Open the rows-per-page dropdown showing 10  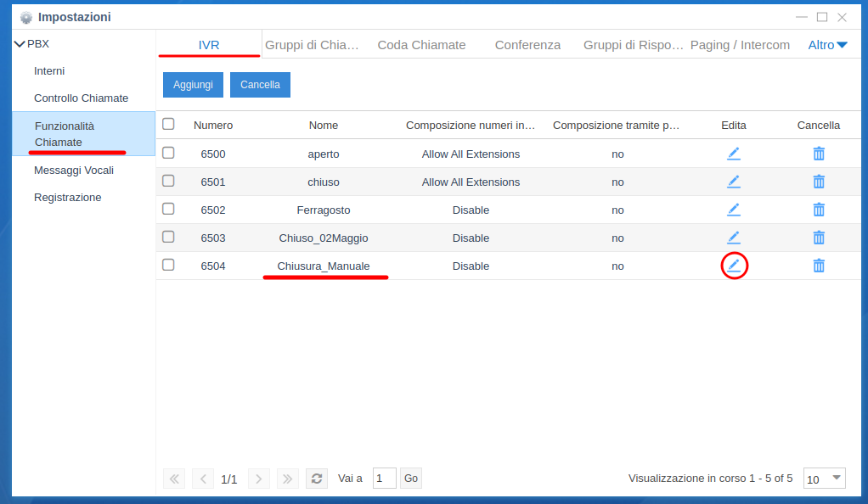(825, 479)
